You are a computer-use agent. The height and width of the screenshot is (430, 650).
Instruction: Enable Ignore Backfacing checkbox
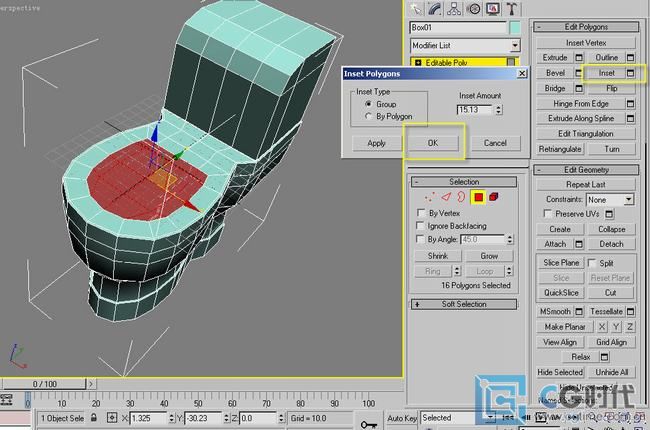point(421,226)
